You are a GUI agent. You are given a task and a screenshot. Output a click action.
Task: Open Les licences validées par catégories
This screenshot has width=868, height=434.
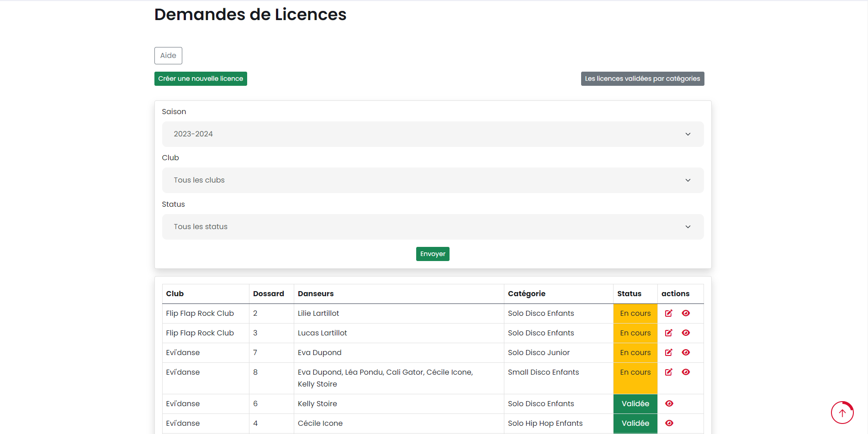[x=642, y=78]
